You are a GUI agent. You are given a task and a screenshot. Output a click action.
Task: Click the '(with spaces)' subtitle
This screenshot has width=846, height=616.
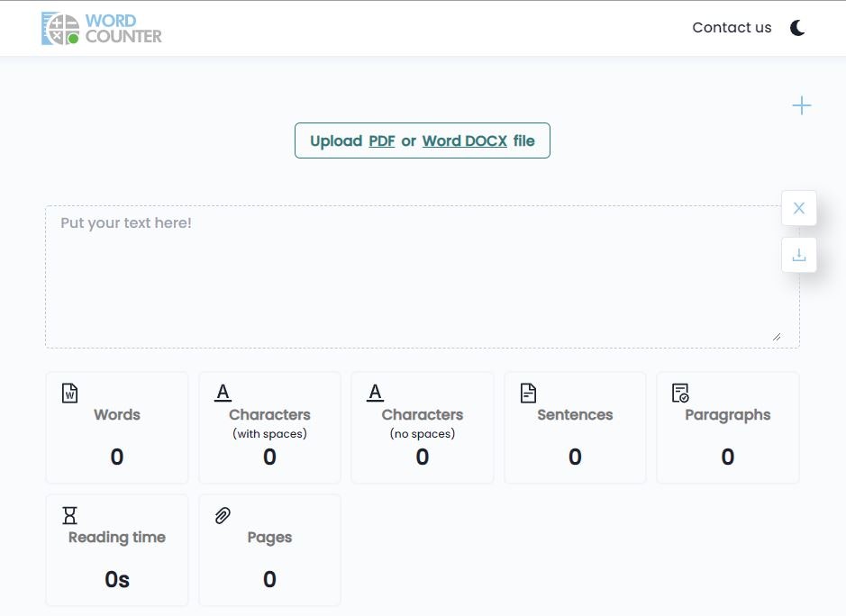(269, 434)
